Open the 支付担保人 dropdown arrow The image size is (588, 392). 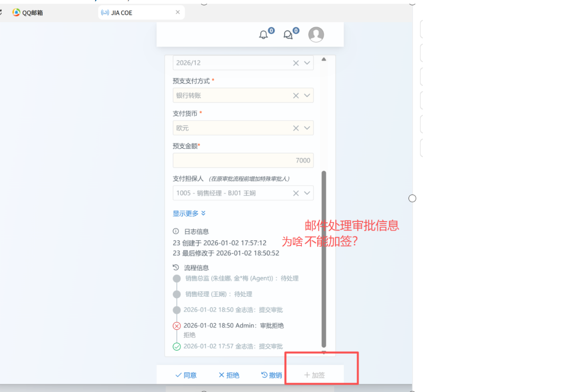click(x=307, y=193)
